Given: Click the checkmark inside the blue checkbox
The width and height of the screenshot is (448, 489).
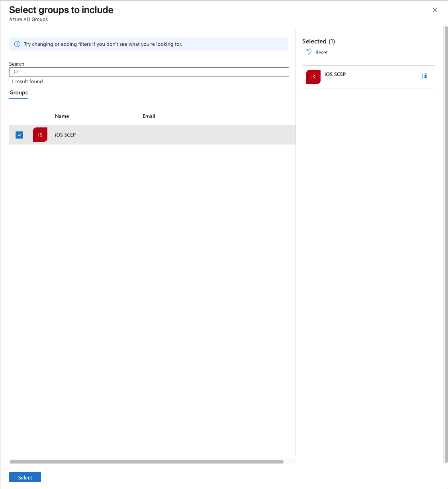Looking at the screenshot, I should tap(19, 135).
